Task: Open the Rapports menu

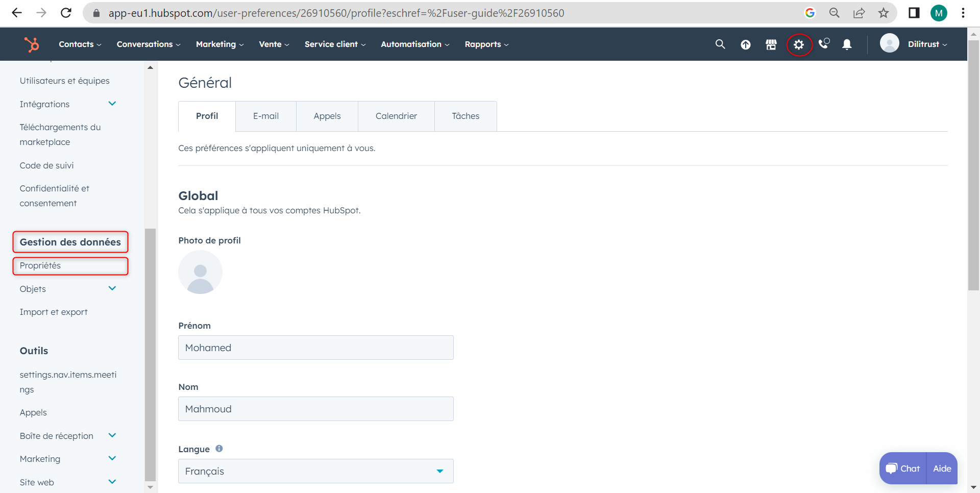Action: (x=486, y=44)
